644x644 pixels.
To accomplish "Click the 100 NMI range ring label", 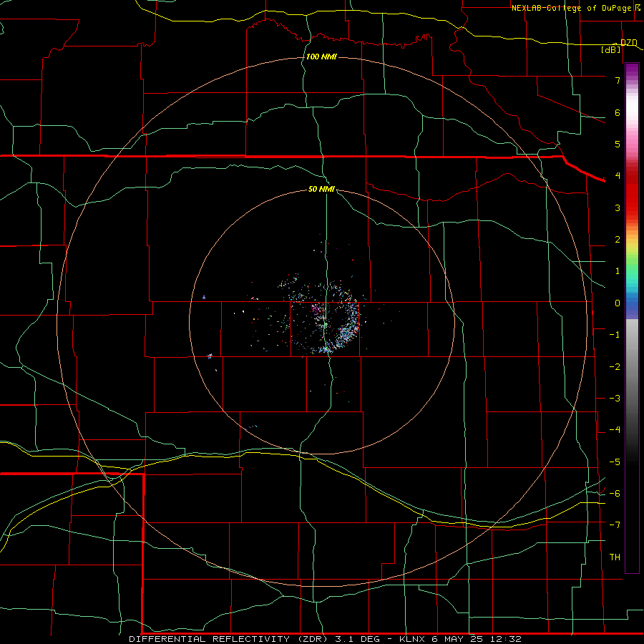I will point(321,57).
